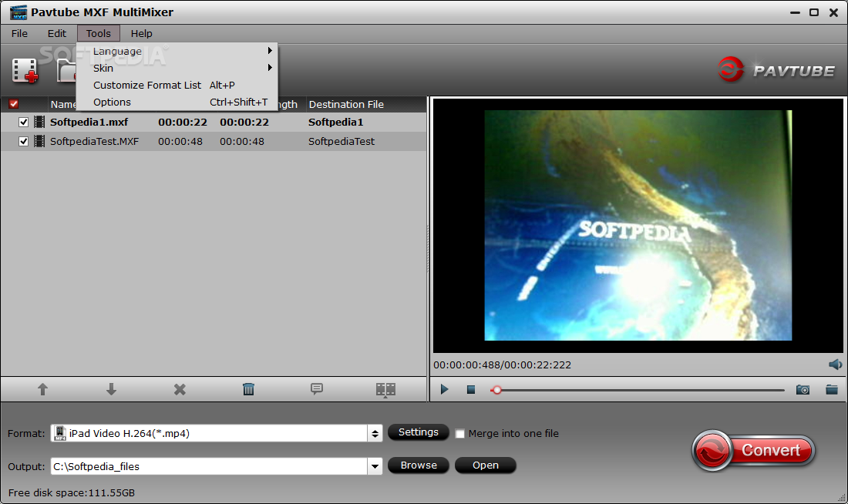Click the Pavtube logo
Image resolution: width=848 pixels, height=504 pixels.
[x=776, y=70]
